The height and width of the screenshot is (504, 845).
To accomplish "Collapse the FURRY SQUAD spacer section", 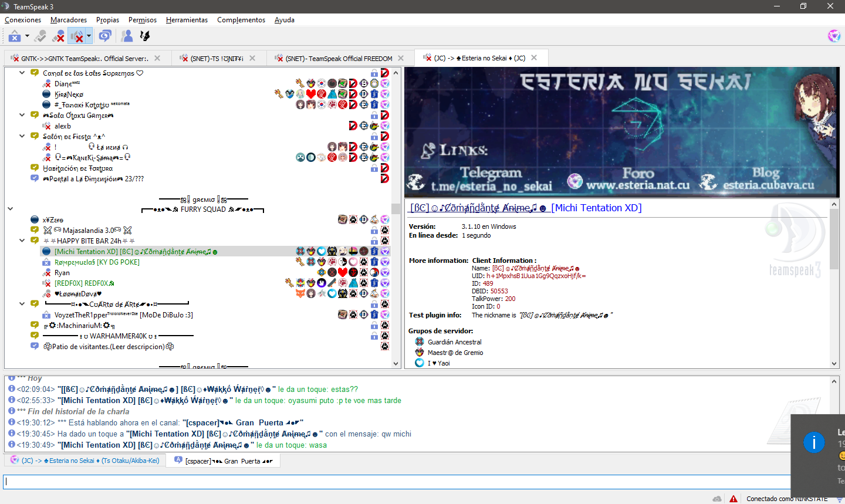I will click(10, 209).
